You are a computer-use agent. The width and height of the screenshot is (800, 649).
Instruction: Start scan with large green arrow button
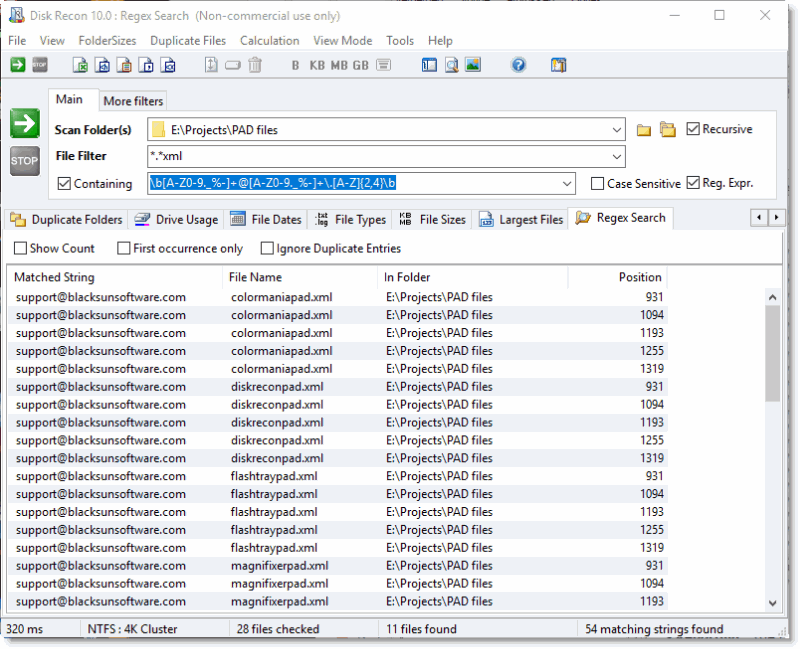coord(25,123)
